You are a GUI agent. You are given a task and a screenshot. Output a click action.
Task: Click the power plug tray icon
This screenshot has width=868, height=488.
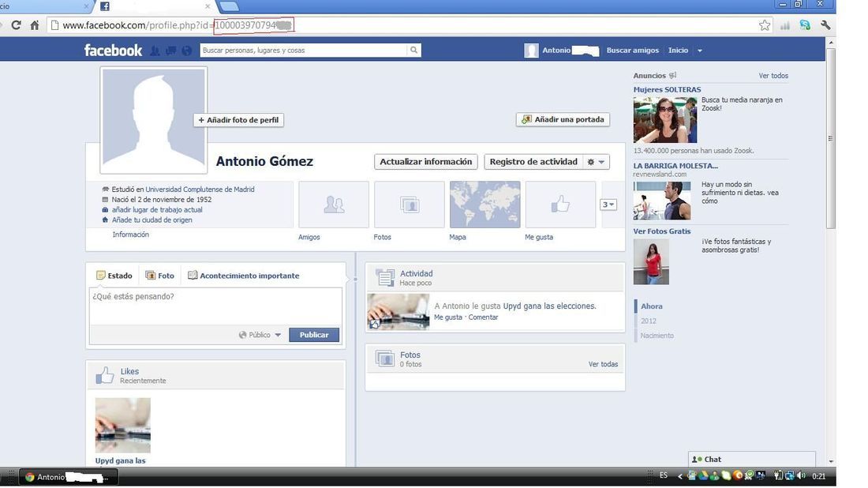[778, 475]
